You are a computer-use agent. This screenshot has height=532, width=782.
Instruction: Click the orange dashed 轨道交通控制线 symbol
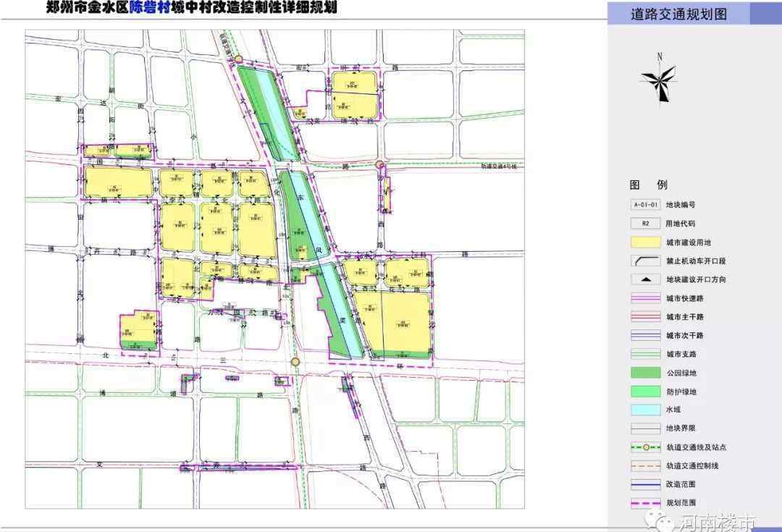646,465
